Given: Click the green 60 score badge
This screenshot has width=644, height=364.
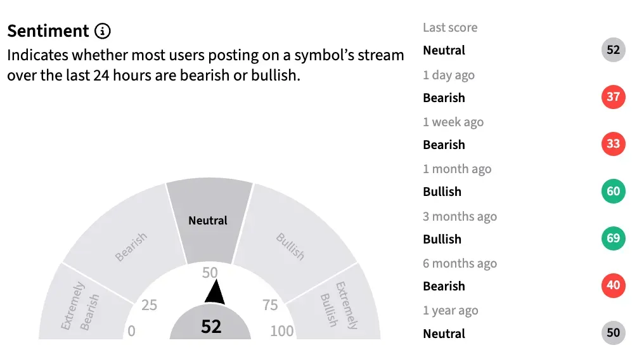Looking at the screenshot, I should pyautogui.click(x=613, y=191).
